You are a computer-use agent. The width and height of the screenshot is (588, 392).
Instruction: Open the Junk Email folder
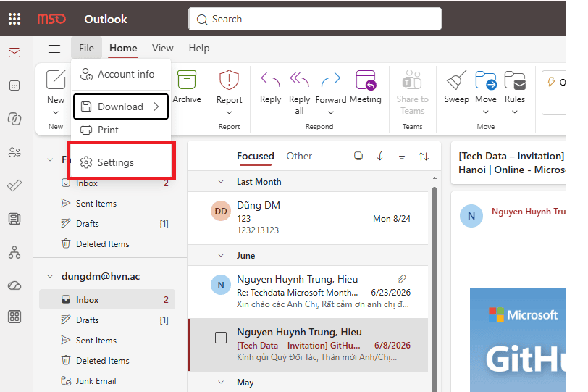[x=107, y=380]
